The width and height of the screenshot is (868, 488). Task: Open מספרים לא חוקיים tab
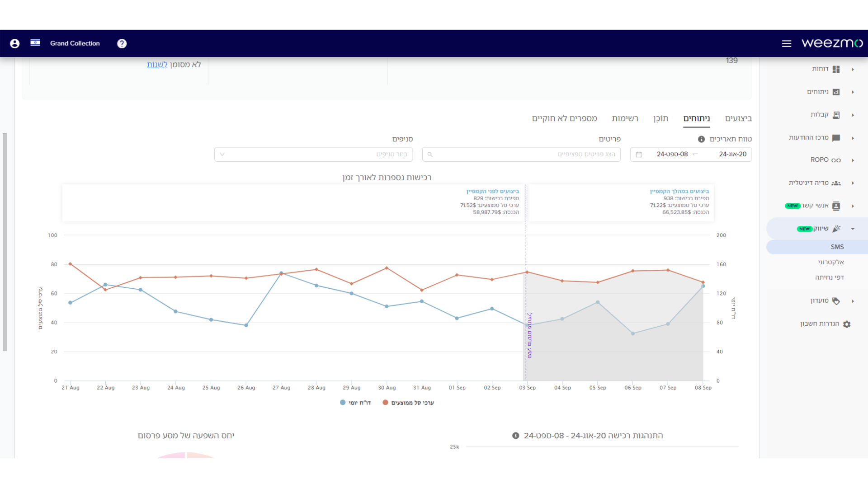pyautogui.click(x=565, y=118)
